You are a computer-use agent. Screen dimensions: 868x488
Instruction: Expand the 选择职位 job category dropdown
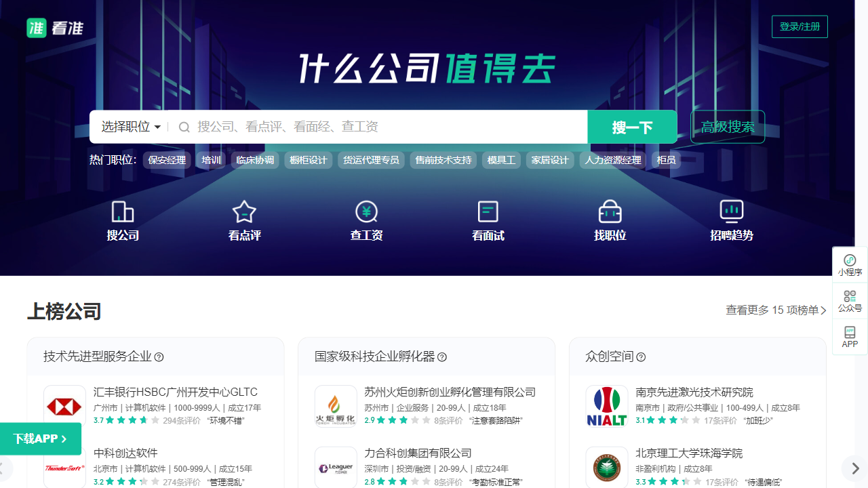pos(130,127)
